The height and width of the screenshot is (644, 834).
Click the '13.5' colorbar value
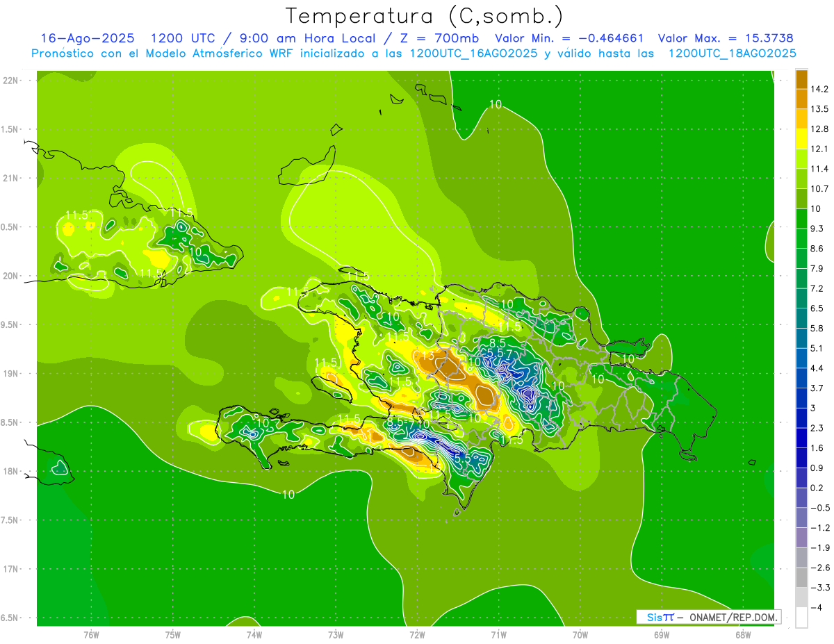click(819, 109)
